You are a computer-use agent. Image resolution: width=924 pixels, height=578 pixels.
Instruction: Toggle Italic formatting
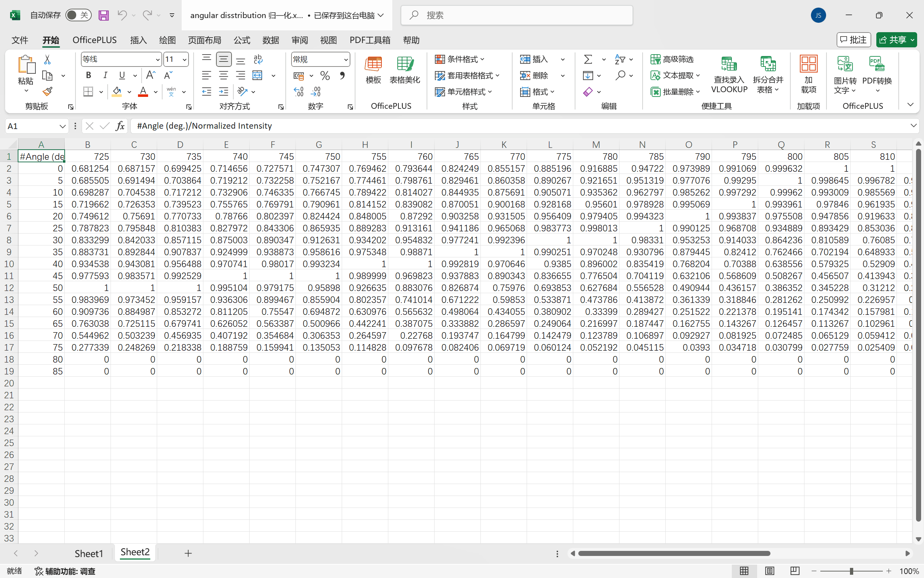pos(105,75)
